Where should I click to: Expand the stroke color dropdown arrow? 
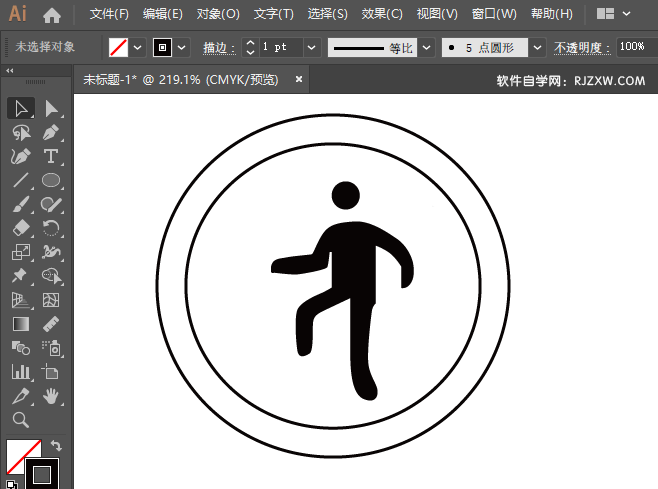click(x=181, y=48)
